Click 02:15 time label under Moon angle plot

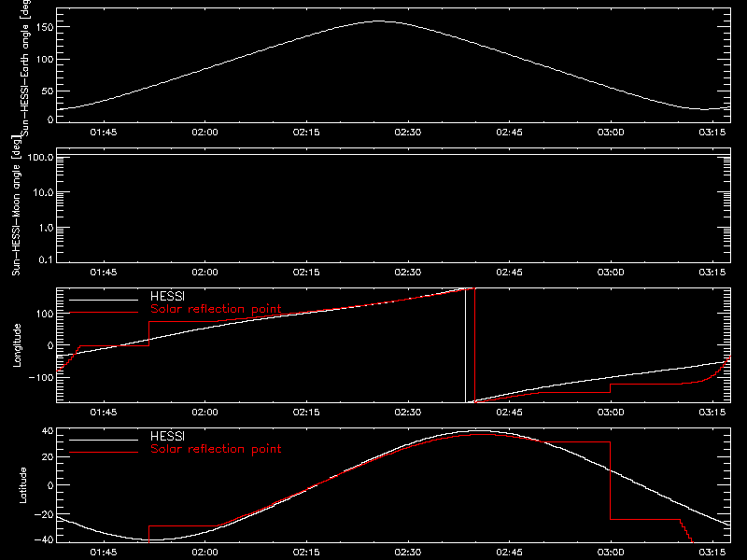(x=306, y=272)
